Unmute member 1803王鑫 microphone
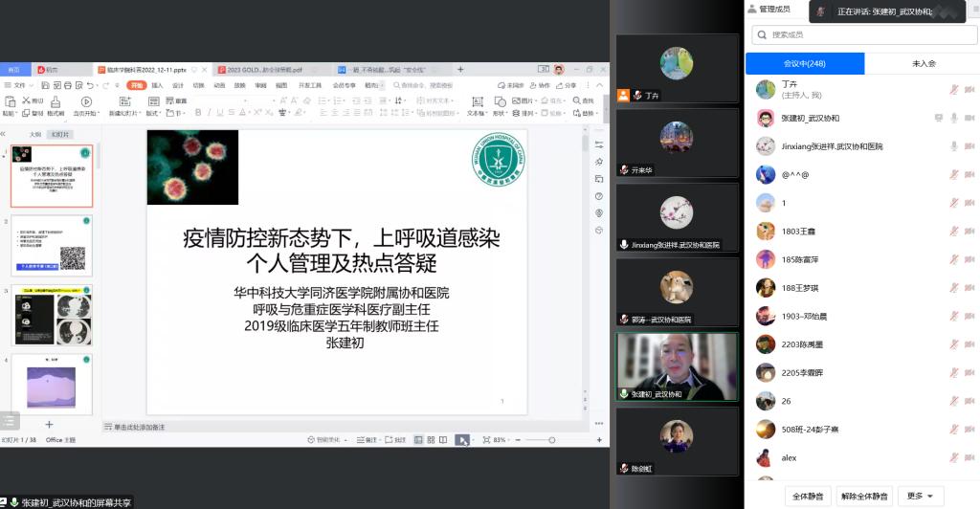980x509 pixels. 954,231
